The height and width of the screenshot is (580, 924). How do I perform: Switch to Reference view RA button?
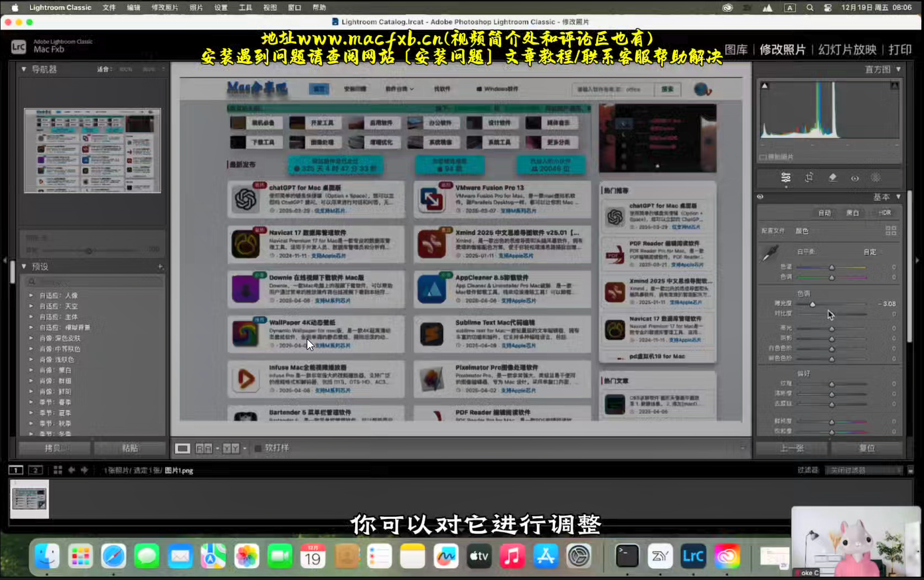(204, 449)
